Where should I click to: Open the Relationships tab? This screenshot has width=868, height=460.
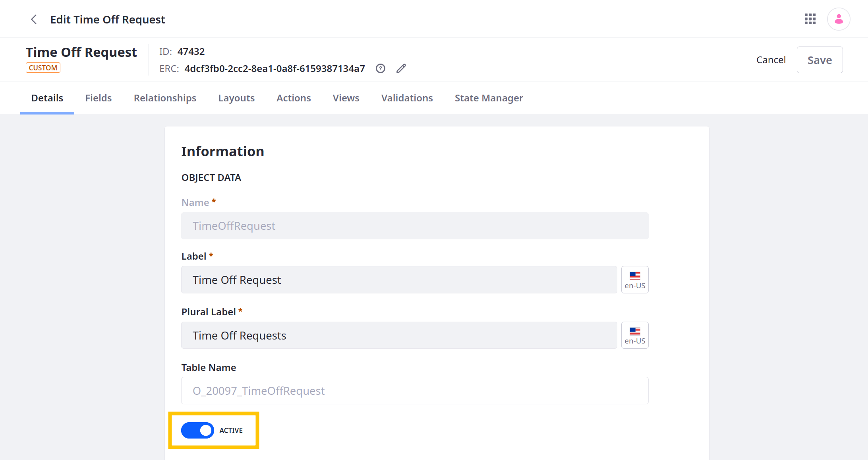[x=165, y=98]
